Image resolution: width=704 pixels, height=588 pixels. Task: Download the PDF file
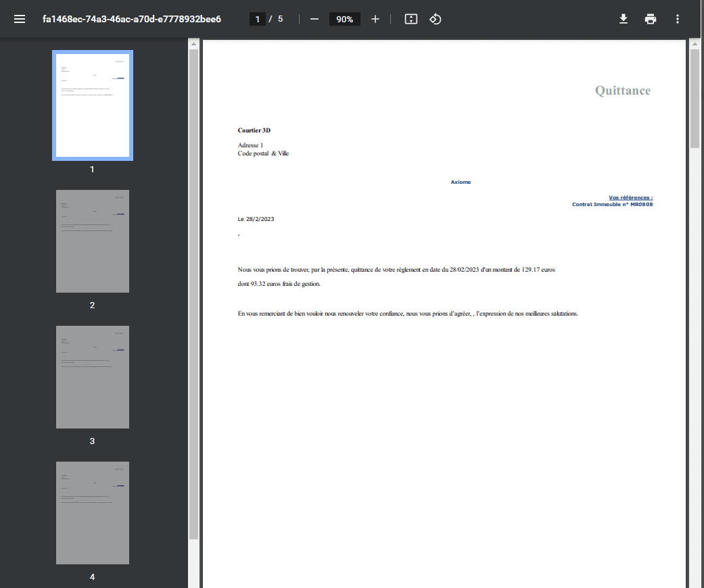[624, 19]
